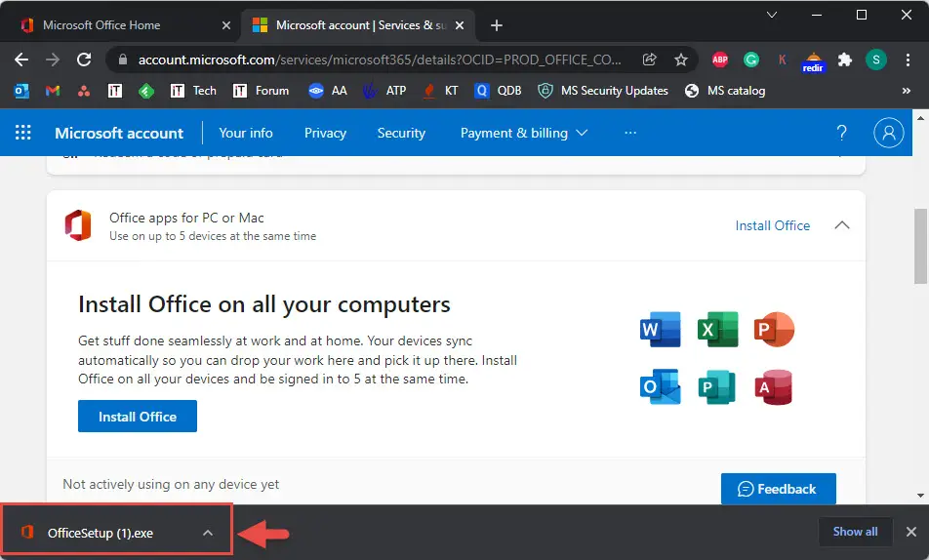Open the Adblock Plus extension
This screenshot has height=560, width=929.
click(x=720, y=60)
